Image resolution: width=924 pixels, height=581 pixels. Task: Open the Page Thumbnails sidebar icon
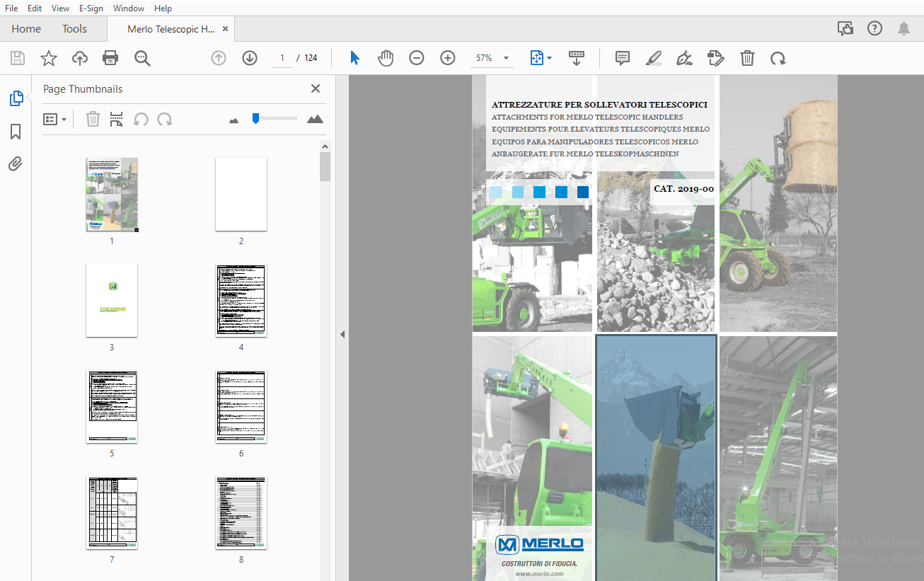click(x=16, y=99)
